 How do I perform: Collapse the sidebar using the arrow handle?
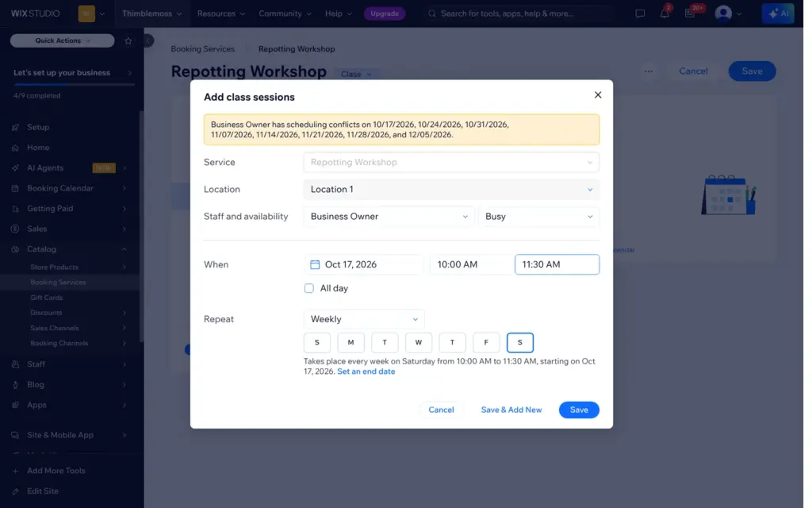click(x=148, y=40)
